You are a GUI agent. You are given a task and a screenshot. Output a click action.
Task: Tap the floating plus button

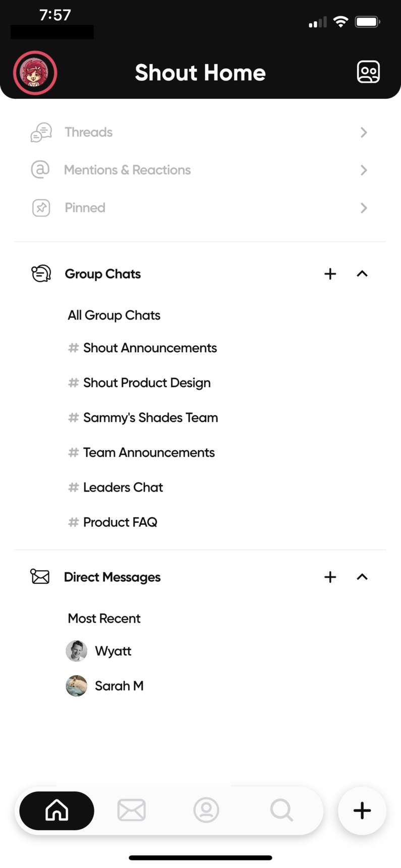pos(362,810)
